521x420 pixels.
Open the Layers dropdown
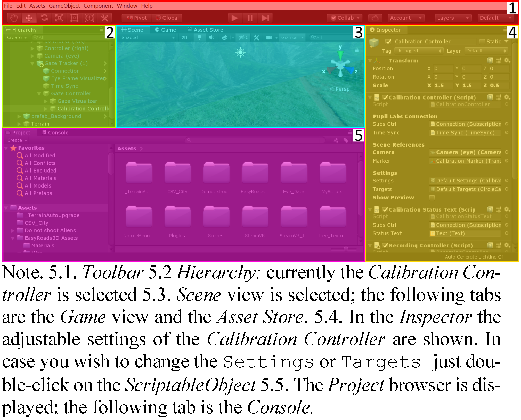point(453,18)
